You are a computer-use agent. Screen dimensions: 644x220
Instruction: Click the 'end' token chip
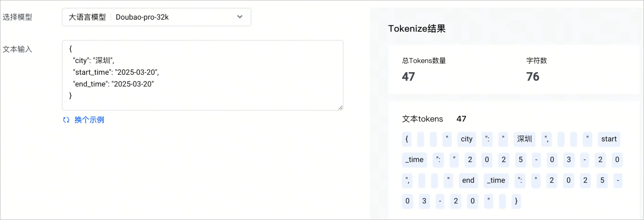tap(468, 180)
